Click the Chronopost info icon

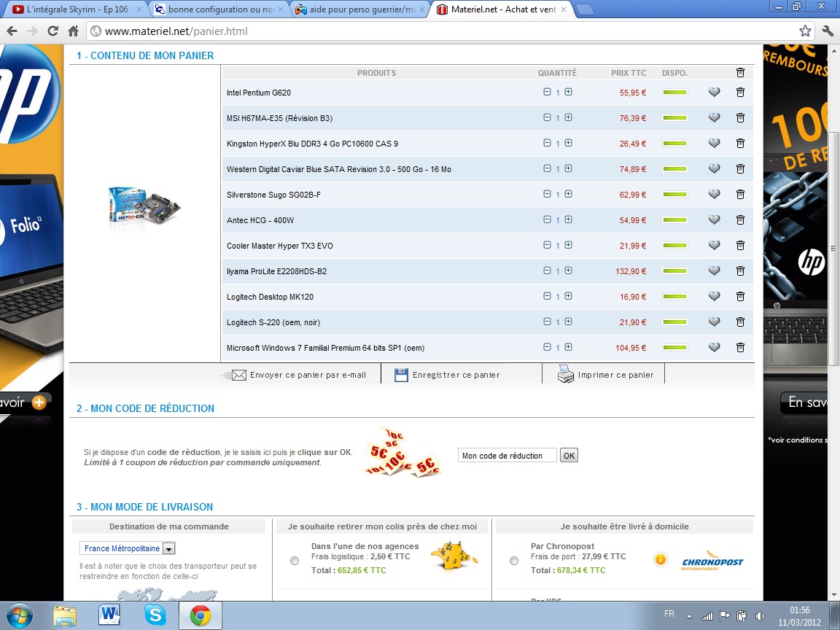tap(660, 560)
